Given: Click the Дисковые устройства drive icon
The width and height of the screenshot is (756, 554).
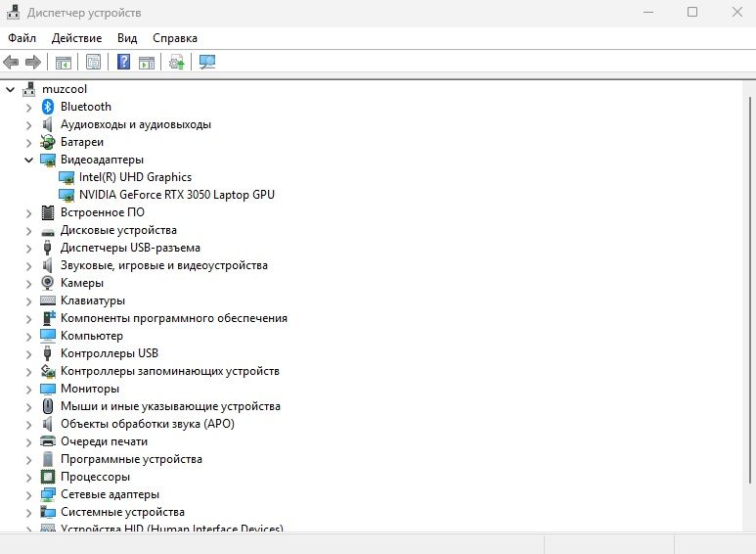Looking at the screenshot, I should pos(48,232).
